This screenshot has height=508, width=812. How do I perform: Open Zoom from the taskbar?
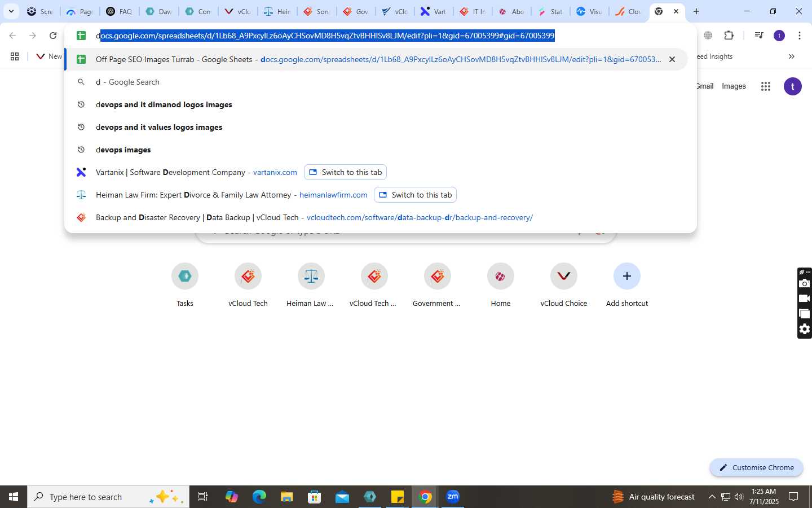click(453, 497)
